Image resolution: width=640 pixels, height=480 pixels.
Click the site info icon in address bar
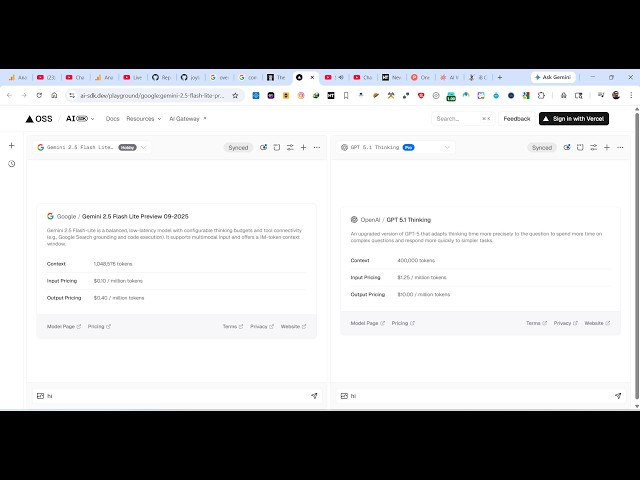click(x=72, y=96)
